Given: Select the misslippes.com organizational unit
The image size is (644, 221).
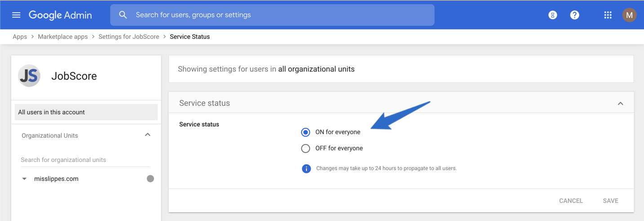Looking at the screenshot, I should point(56,179).
